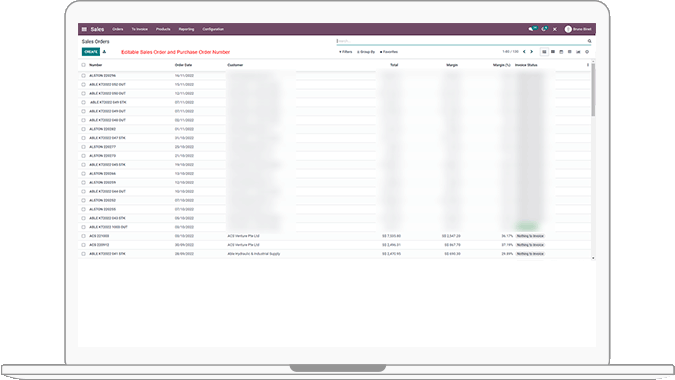675x380 pixels.
Task: Switch to the calendar view icon
Action: pos(561,52)
